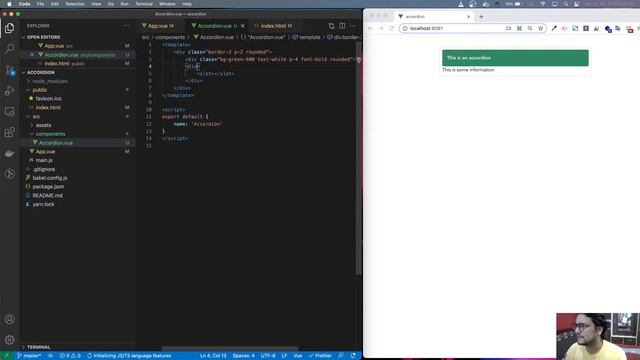Open the File menu in menu bar
640x360 pixels.
point(40,4)
